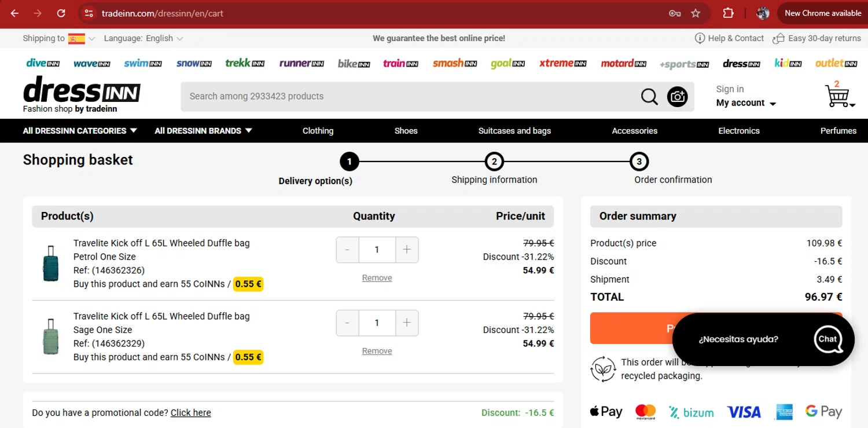The width and height of the screenshot is (868, 428).
Task: Open the Accessories menu item
Action: (x=634, y=131)
